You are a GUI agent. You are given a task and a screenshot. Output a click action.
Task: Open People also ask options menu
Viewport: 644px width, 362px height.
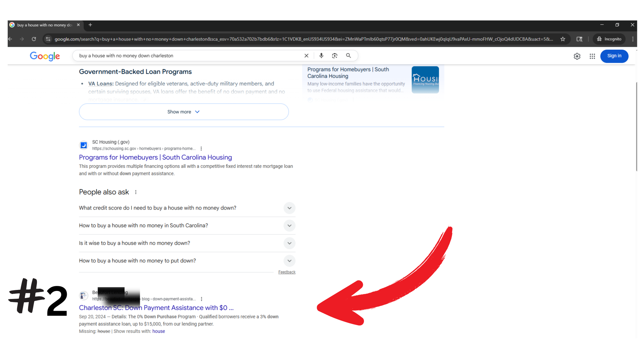[136, 192]
